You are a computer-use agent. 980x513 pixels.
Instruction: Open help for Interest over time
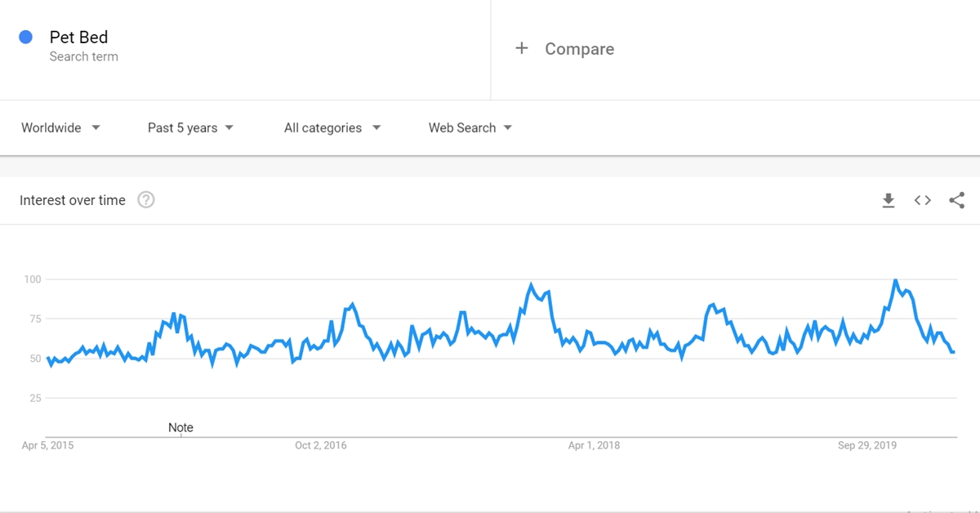[x=146, y=200]
